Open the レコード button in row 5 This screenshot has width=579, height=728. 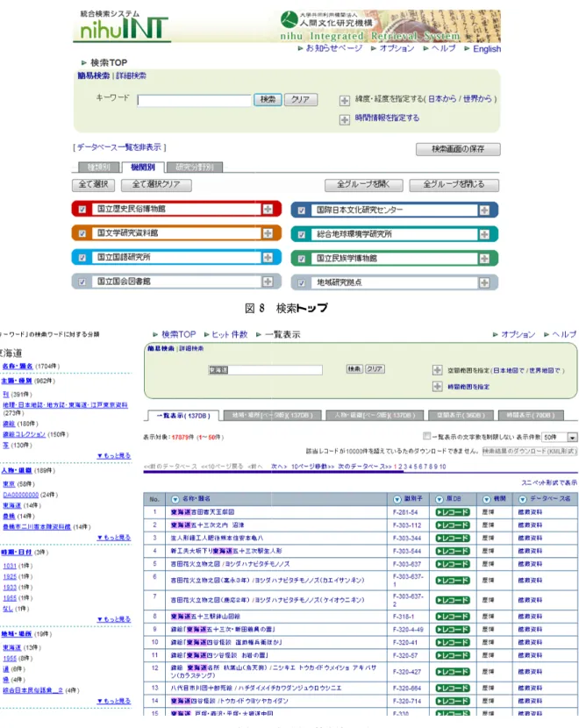pos(453,564)
